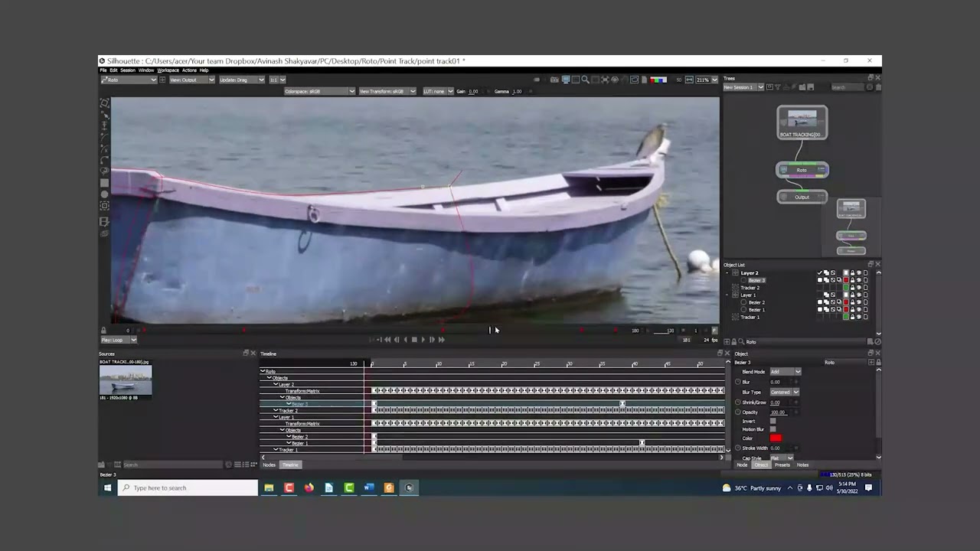Click the stop playback button
The height and width of the screenshot is (551, 980).
tap(414, 340)
